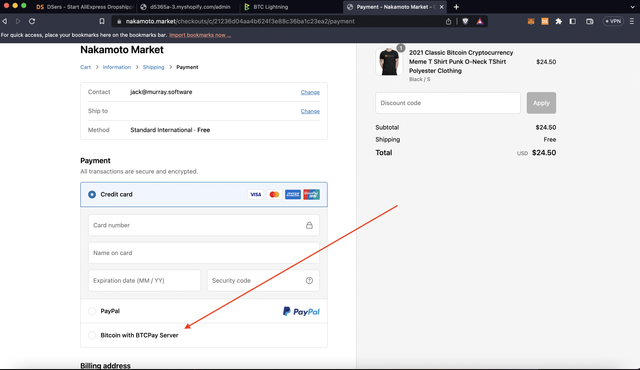Viewport: 640px width, 370px height.
Task: Click the Nakamoto Market store title
Action: pos(122,50)
